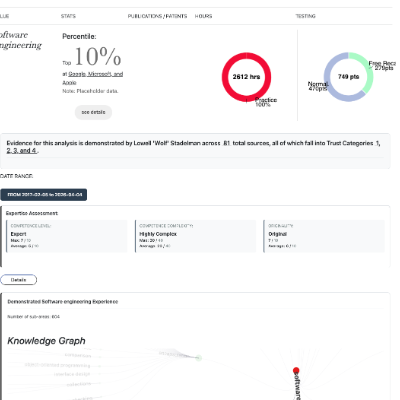Open the 81 total sources link

pyautogui.click(x=227, y=143)
